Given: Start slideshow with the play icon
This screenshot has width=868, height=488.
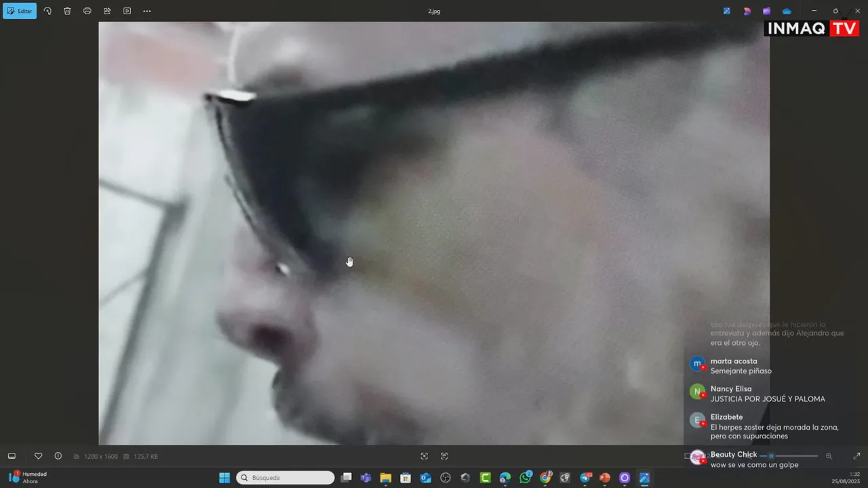Looking at the screenshot, I should point(127,11).
